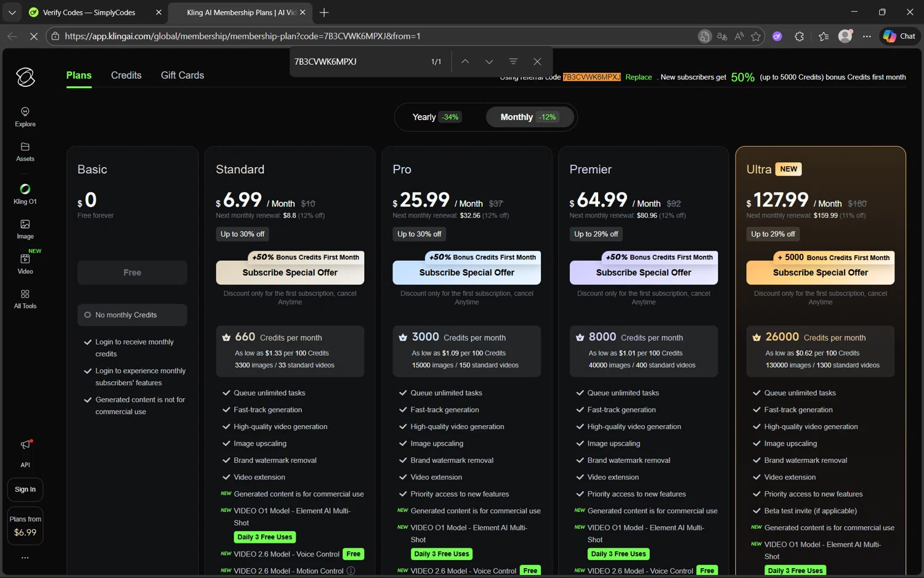Click highlighted referral code 7B3CVWK6MPXJ
Viewport: 924px width, 578px height.
[x=591, y=77]
